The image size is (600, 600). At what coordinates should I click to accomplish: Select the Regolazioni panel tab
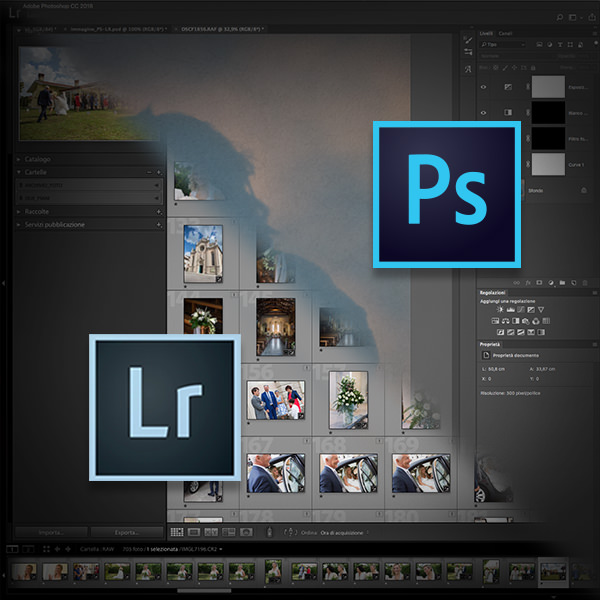point(492,293)
